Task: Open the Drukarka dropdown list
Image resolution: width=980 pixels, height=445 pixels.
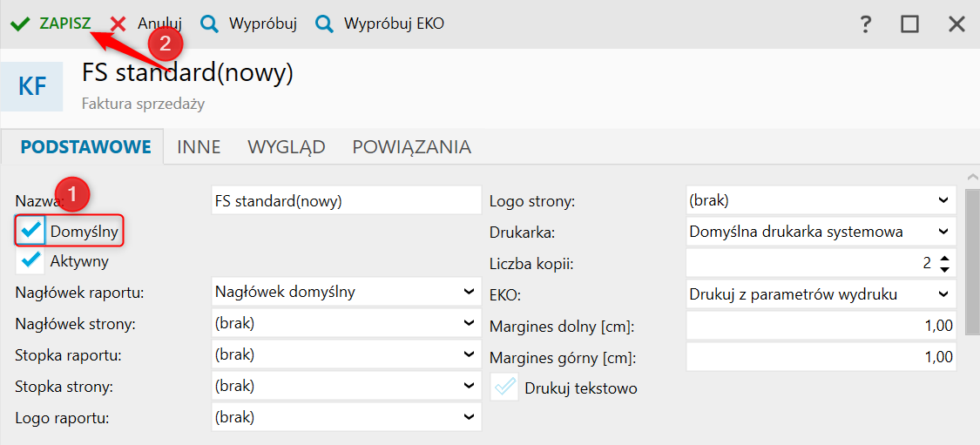Action: [x=821, y=232]
